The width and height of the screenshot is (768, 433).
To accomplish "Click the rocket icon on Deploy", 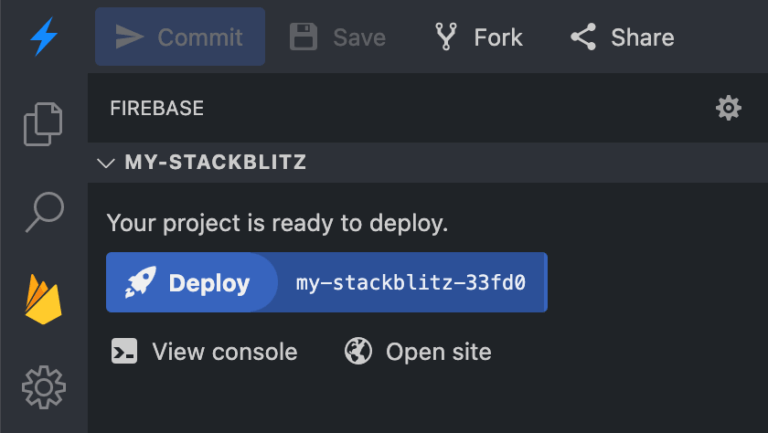I will pyautogui.click(x=141, y=282).
